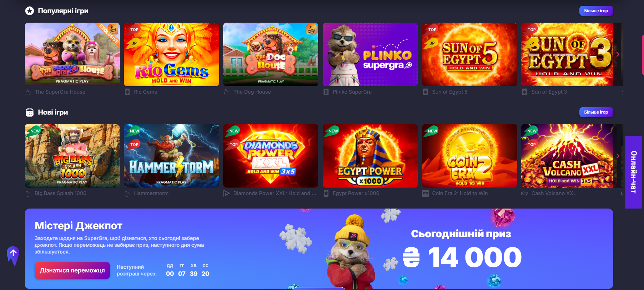The width and height of the screenshot is (644, 290).
Task: Open The Dog House game thumbnail
Action: tap(271, 54)
